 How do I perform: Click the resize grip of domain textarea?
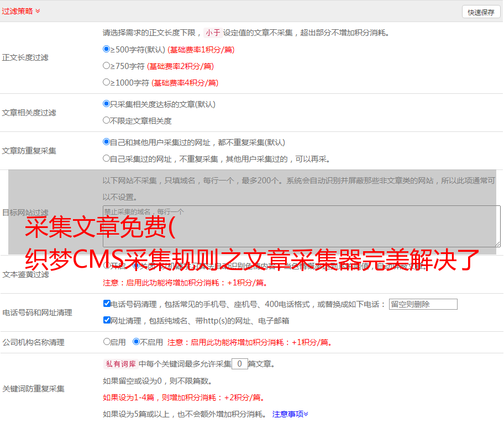497,244
